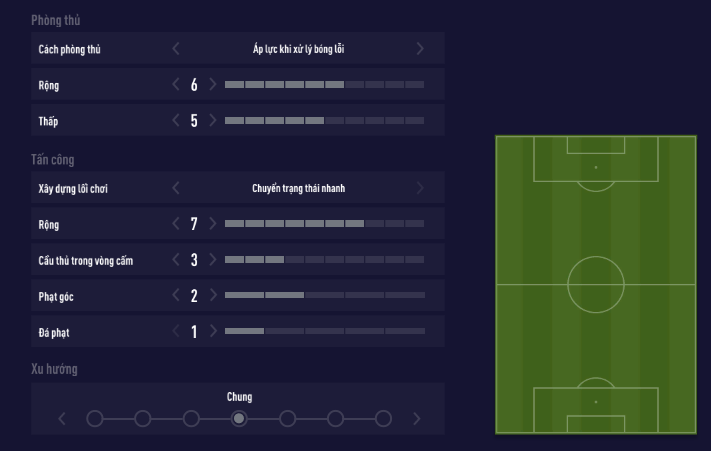Click right arrow for Cách phòng thủ
711x451 pixels.
click(420, 48)
